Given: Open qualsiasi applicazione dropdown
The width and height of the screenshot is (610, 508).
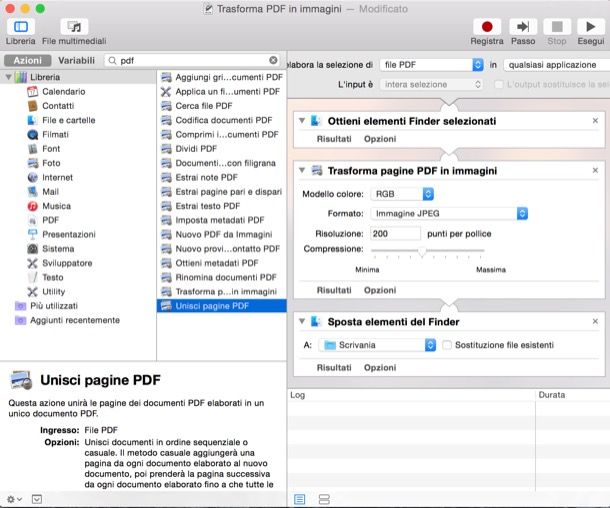Looking at the screenshot, I should [556, 65].
